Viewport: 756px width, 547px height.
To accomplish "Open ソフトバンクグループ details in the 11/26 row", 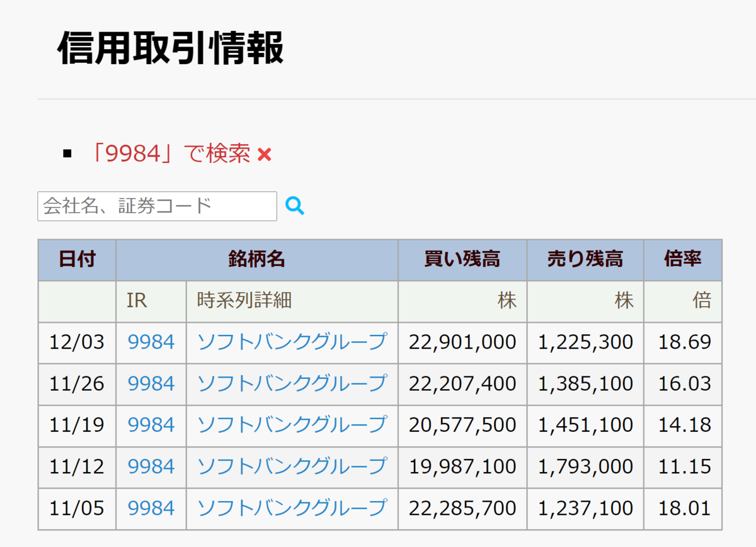I will click(x=292, y=383).
